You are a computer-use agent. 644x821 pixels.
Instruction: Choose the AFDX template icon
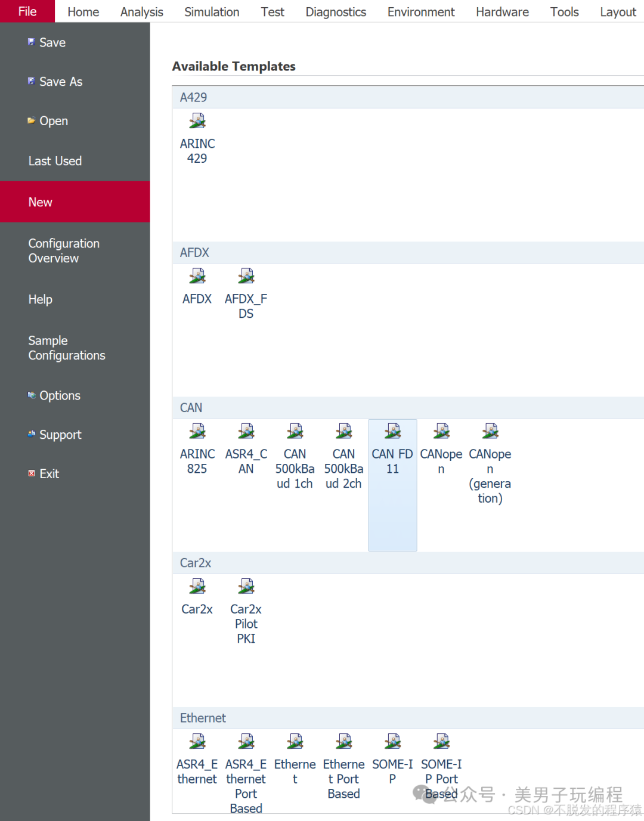(x=197, y=277)
